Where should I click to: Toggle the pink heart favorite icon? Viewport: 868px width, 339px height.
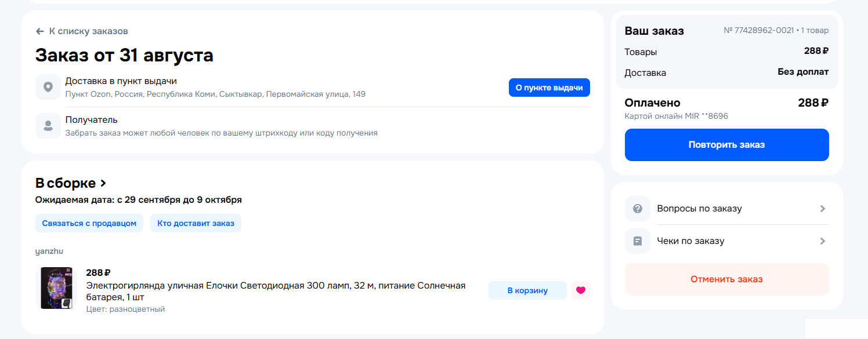[581, 290]
